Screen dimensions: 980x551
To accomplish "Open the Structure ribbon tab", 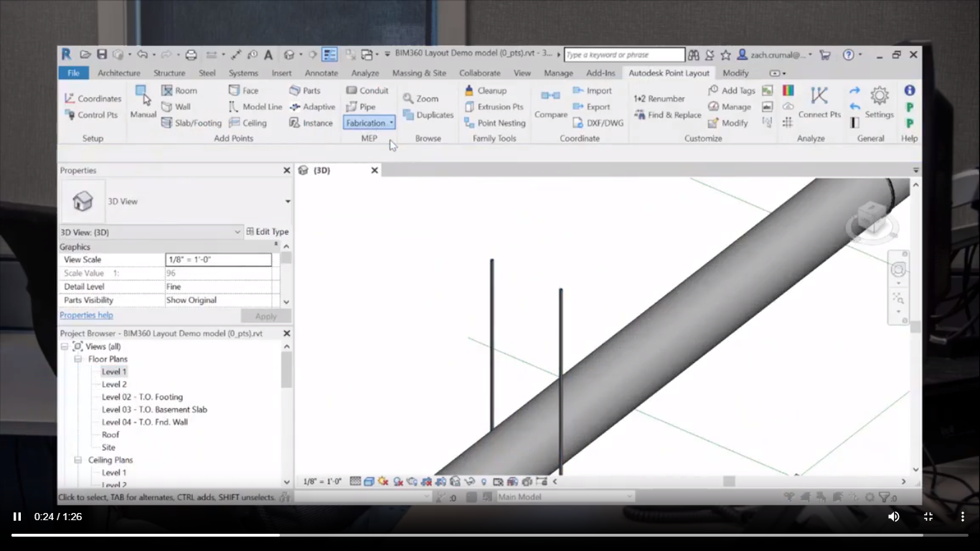I will point(169,73).
